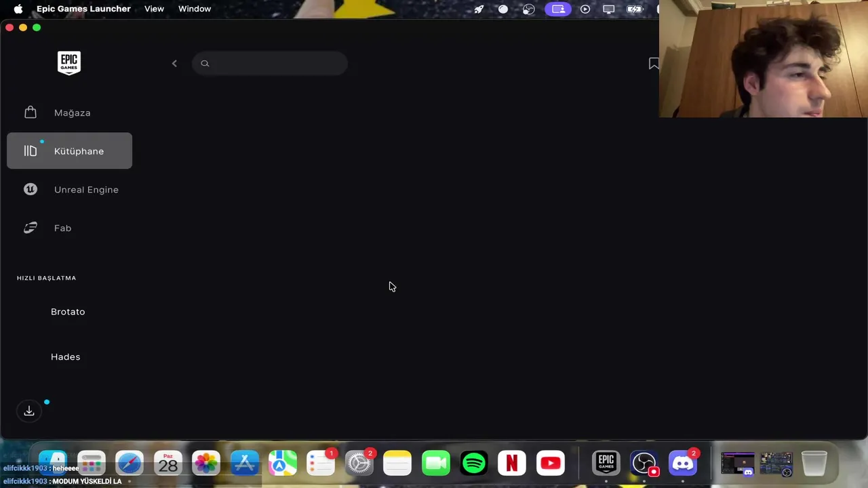Open Safari from the Dock
Screen dimensions: 868x488
pyautogui.click(x=130, y=464)
